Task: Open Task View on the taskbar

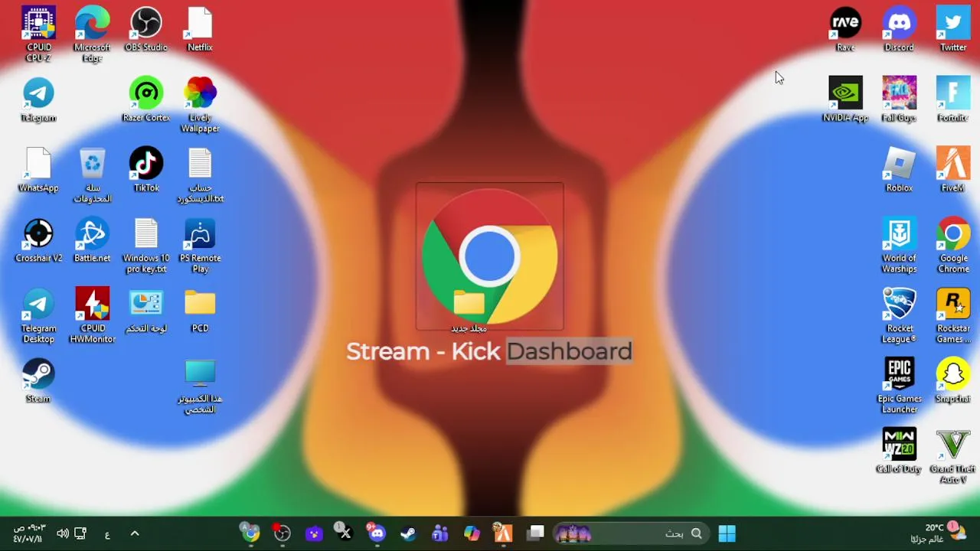Action: point(536,533)
